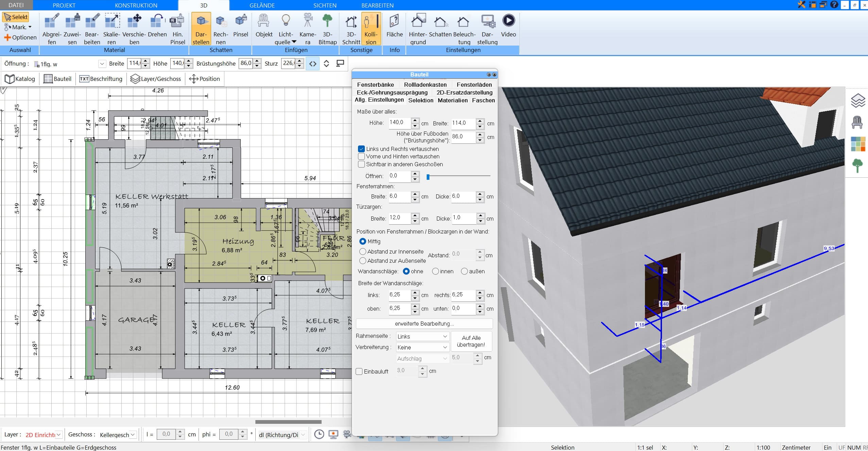Click the Öffnen slider handle

tap(428, 177)
